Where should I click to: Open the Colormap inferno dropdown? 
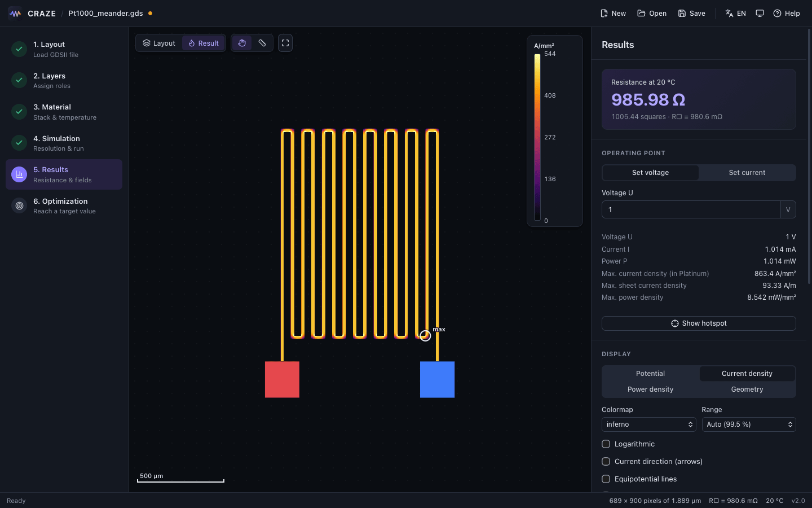pos(649,424)
